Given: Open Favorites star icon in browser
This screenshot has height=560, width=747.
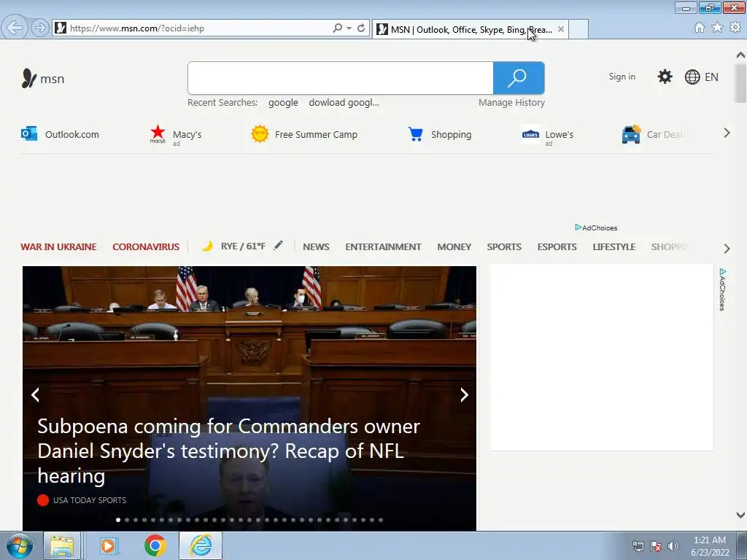Looking at the screenshot, I should (x=717, y=28).
